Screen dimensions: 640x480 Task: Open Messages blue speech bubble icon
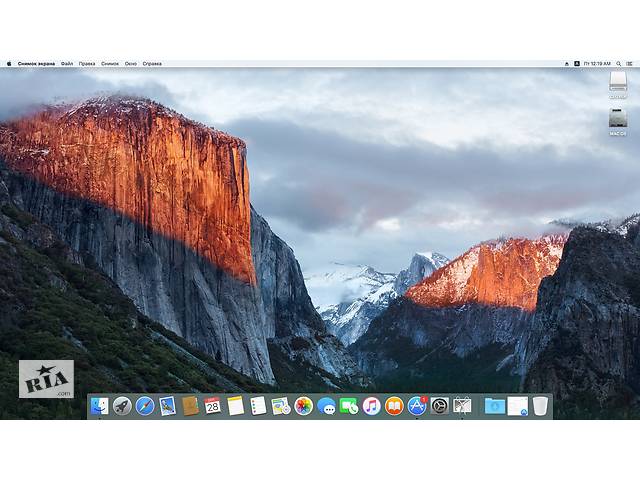coord(326,406)
